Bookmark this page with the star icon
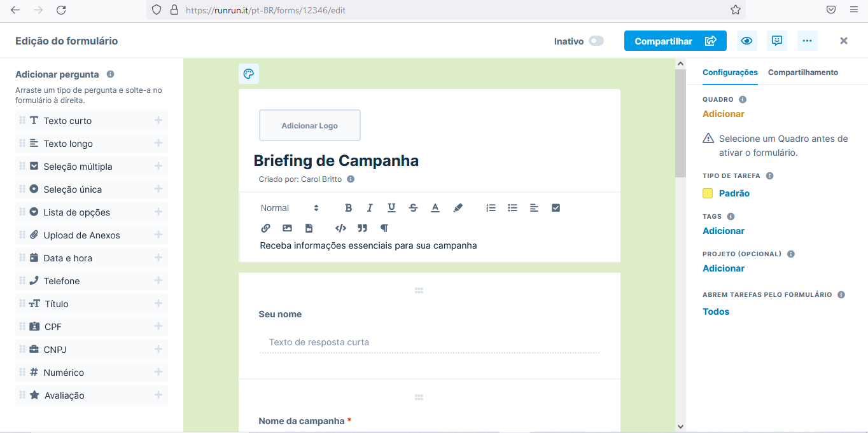This screenshot has width=868, height=433. (735, 10)
